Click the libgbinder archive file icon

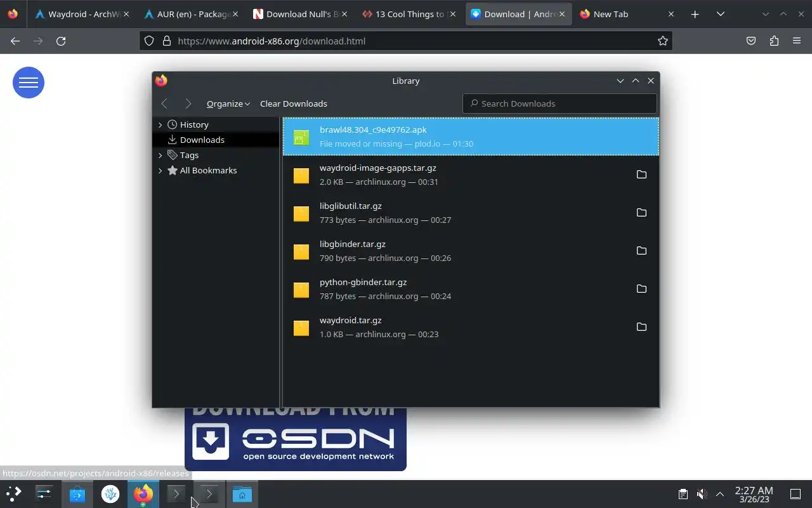click(301, 251)
